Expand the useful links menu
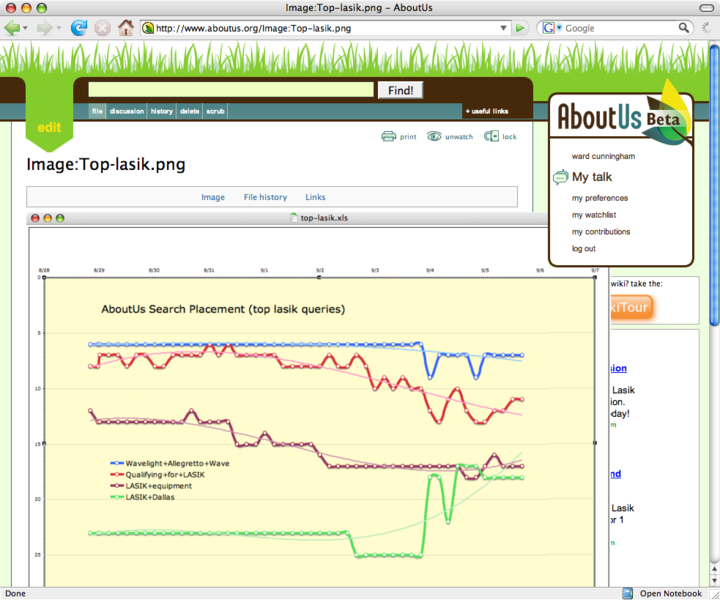 [x=487, y=111]
